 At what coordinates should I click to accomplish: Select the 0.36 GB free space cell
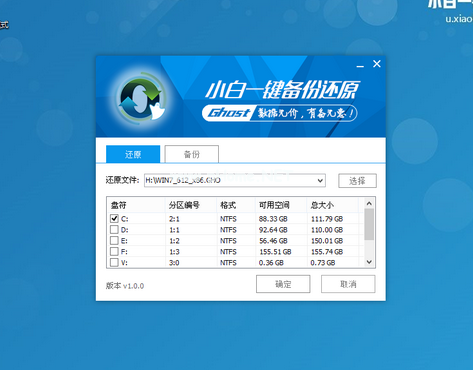pos(271,263)
